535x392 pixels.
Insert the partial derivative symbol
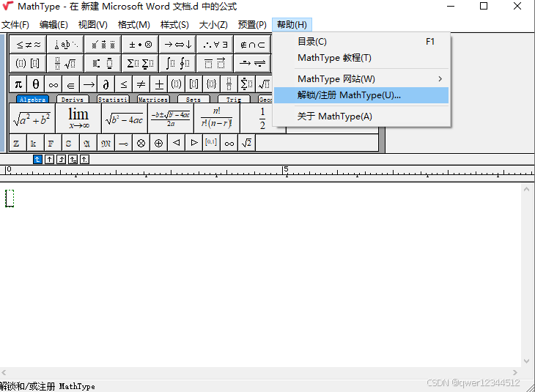(x=106, y=84)
